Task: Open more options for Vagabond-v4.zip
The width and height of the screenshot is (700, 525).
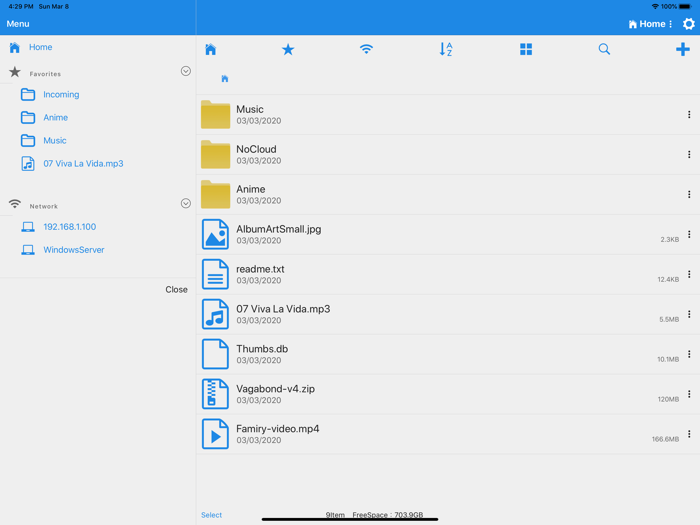Action: 689,394
